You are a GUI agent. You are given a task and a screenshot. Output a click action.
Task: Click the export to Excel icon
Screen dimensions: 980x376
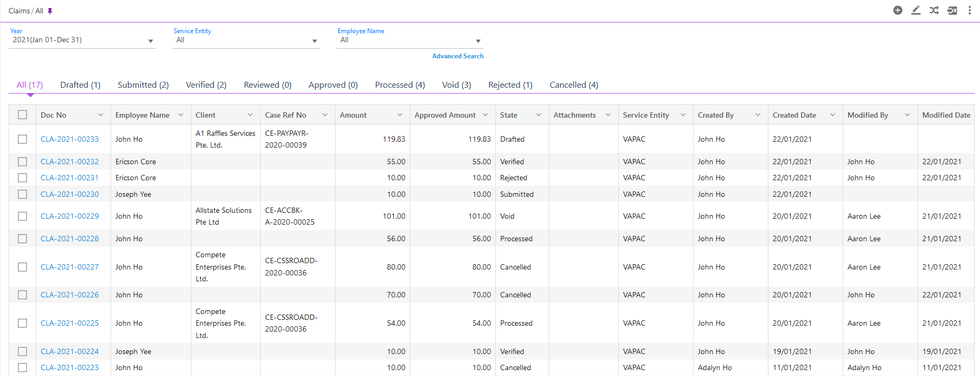click(x=952, y=10)
